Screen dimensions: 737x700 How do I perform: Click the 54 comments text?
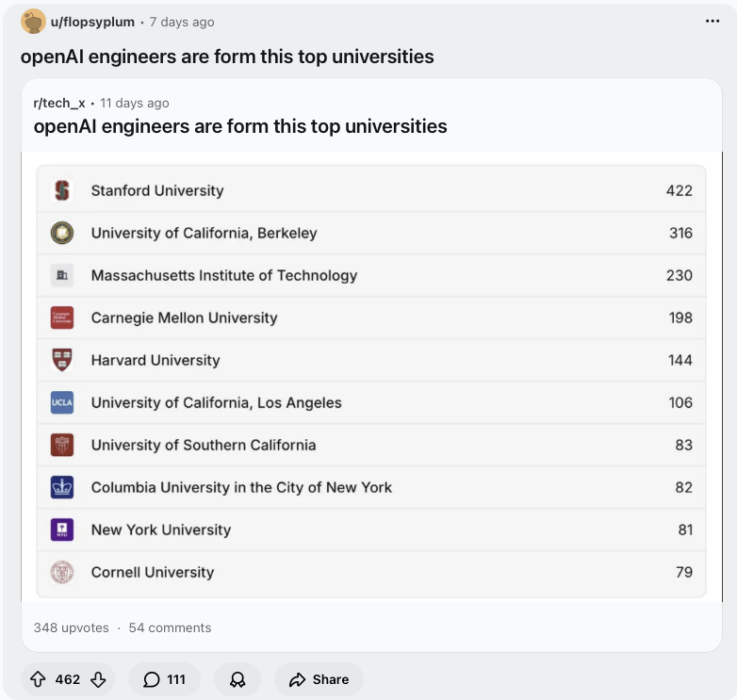(x=170, y=627)
